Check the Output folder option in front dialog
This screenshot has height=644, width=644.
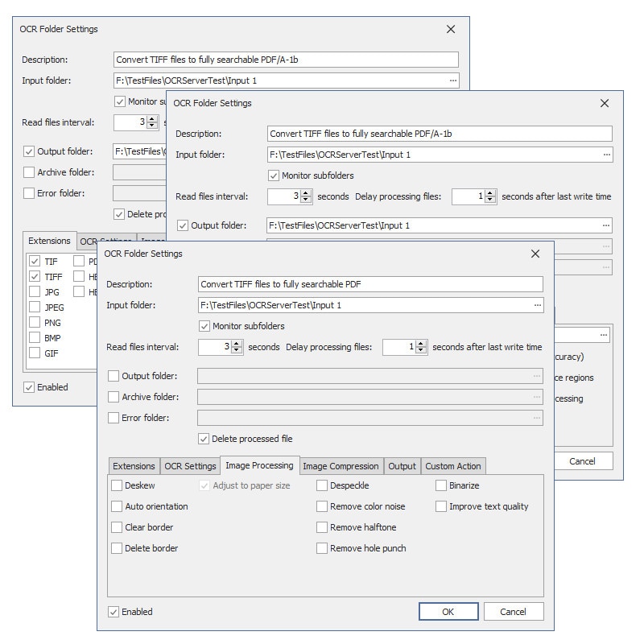[x=114, y=376]
